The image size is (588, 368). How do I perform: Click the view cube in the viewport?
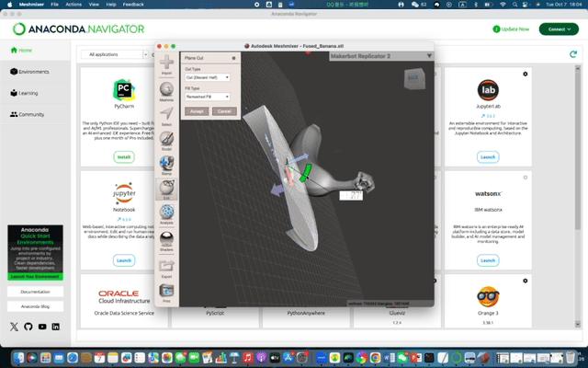(413, 78)
